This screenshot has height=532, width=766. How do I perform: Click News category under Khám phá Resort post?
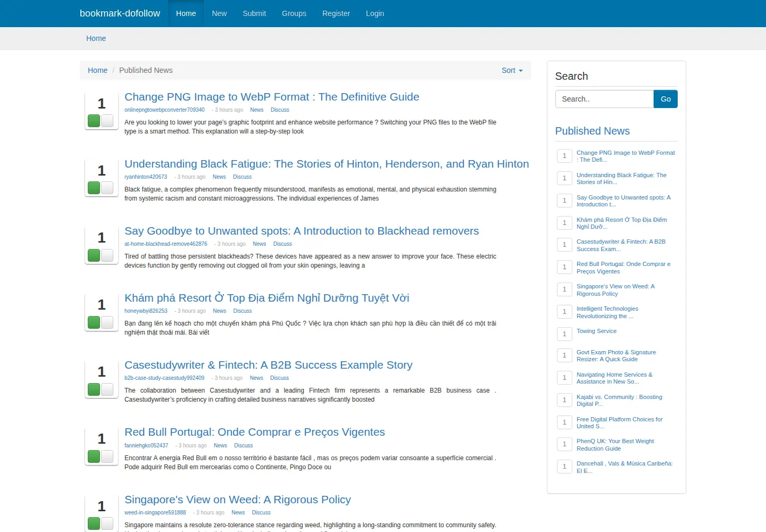click(220, 311)
